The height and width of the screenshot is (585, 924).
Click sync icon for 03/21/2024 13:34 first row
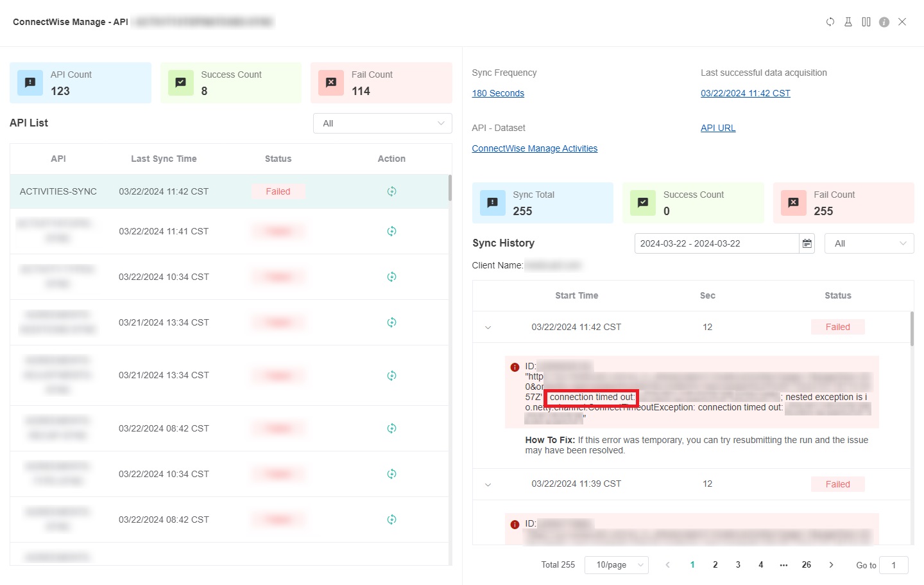(391, 322)
